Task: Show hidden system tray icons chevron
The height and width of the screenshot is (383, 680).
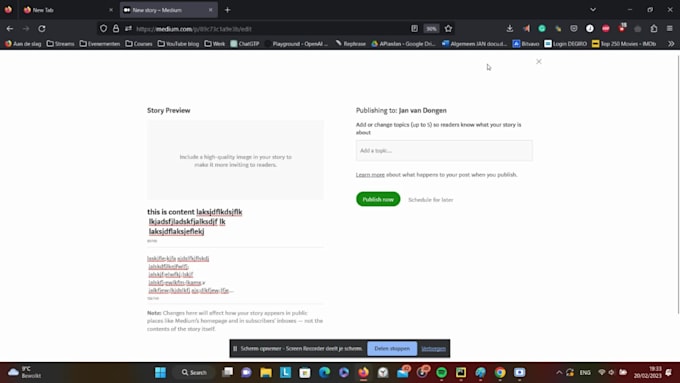Action: click(559, 373)
